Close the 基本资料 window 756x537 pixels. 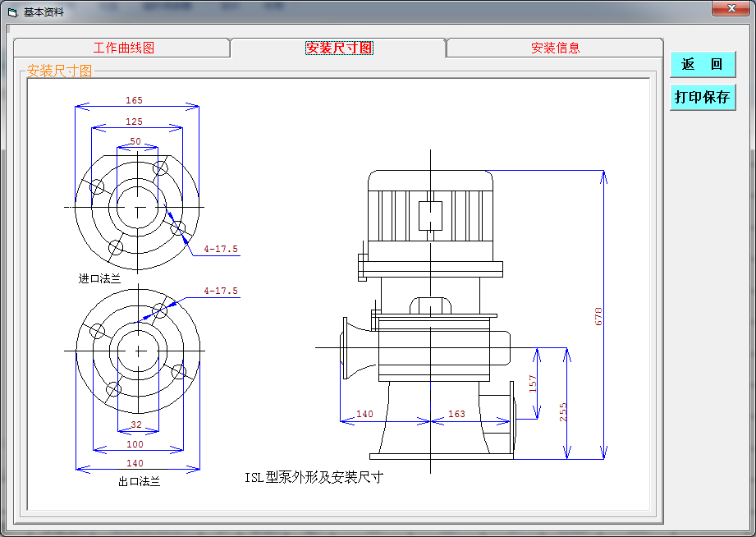(x=731, y=8)
